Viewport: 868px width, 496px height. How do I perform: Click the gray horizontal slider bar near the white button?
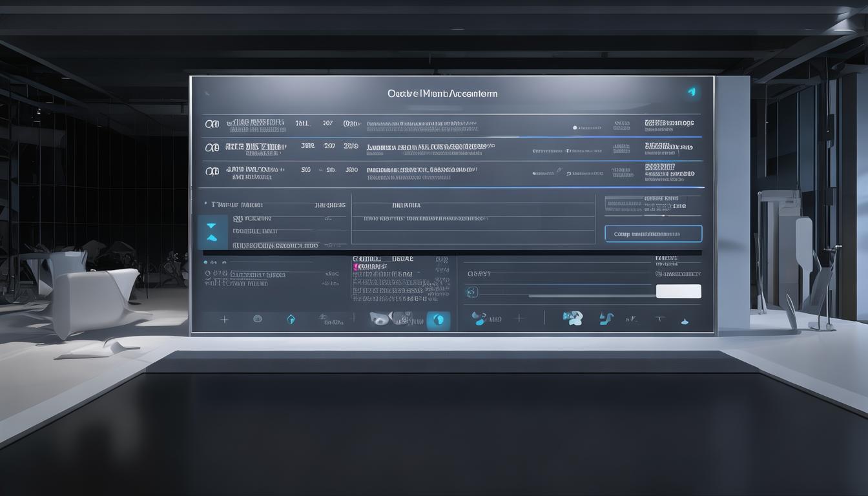tap(591, 295)
